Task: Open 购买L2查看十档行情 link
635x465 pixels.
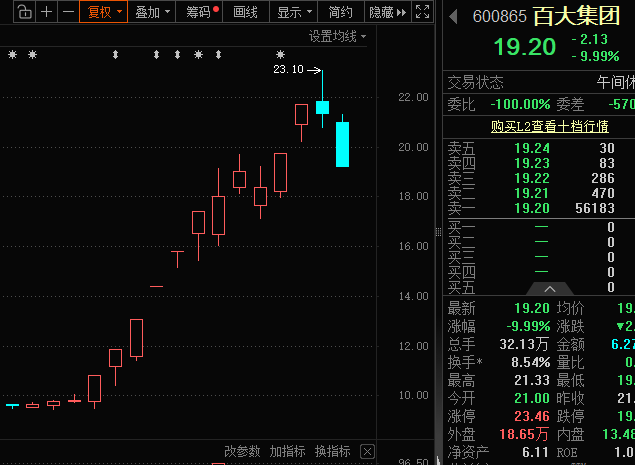Action: tap(550, 126)
